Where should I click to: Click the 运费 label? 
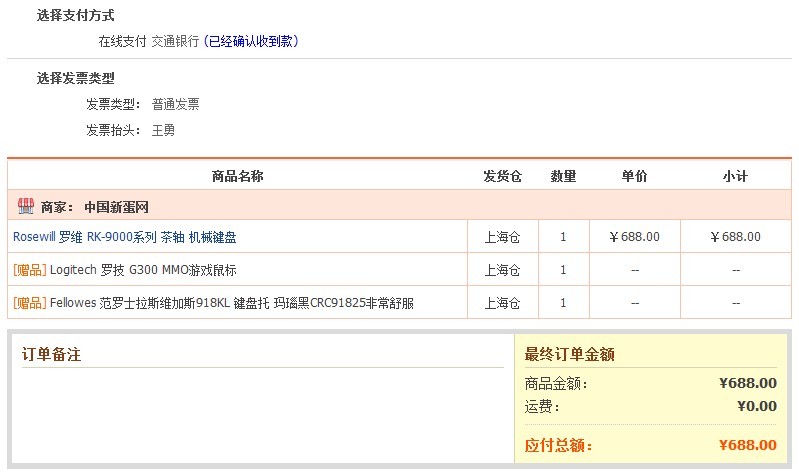pos(542,407)
